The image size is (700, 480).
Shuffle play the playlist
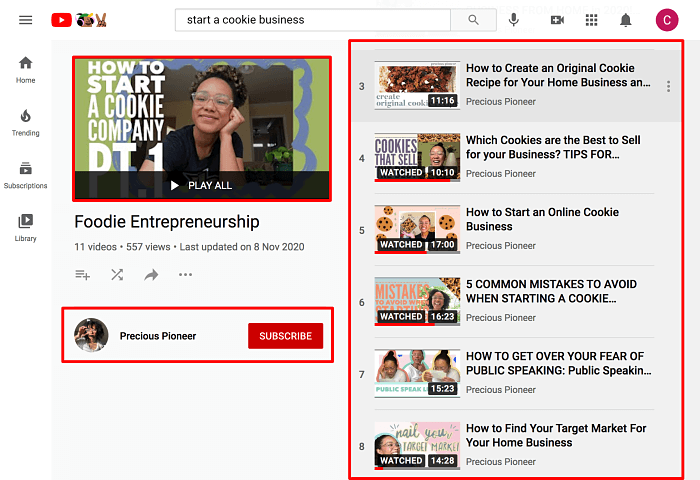[117, 275]
